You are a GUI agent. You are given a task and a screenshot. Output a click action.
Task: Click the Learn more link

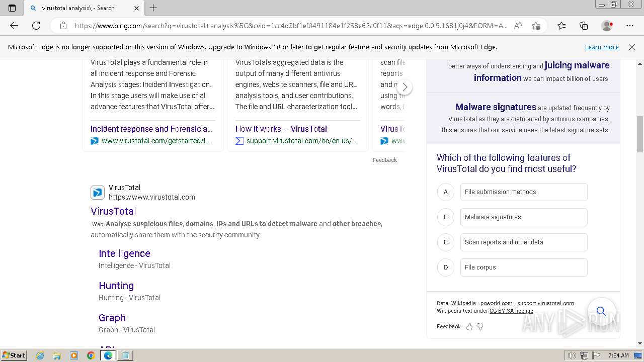(x=602, y=47)
